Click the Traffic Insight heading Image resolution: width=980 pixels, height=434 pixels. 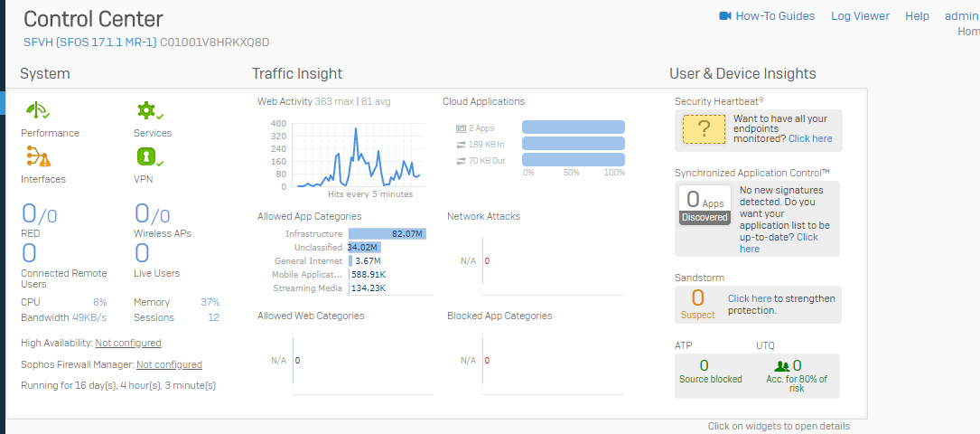(297, 73)
